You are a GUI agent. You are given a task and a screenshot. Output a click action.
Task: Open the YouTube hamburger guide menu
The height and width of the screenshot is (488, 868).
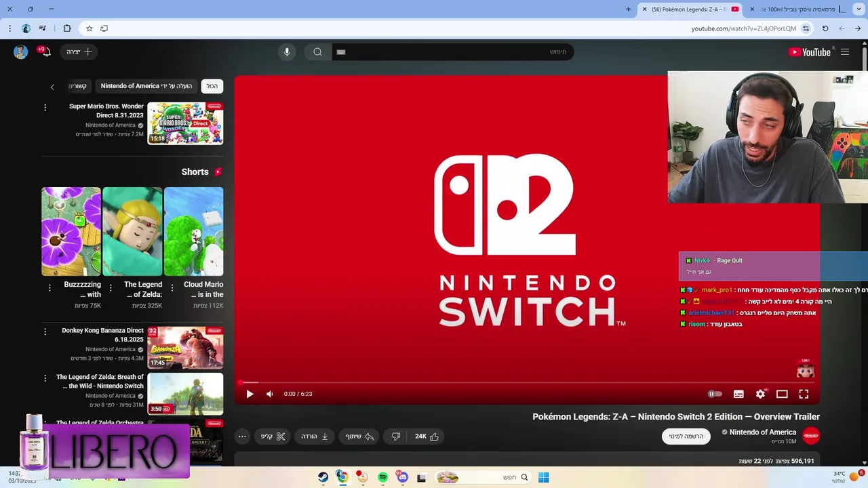coord(845,52)
